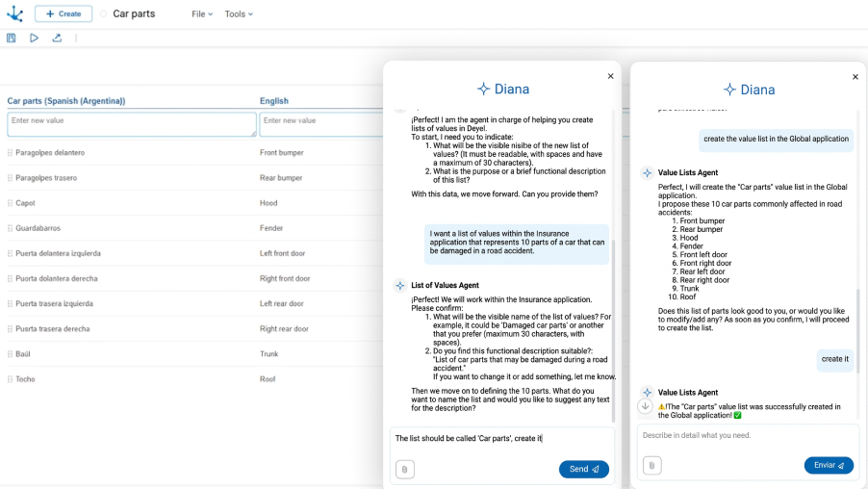868x489 pixels.
Task: Click the attachment icon in the left chat
Action: [405, 469]
